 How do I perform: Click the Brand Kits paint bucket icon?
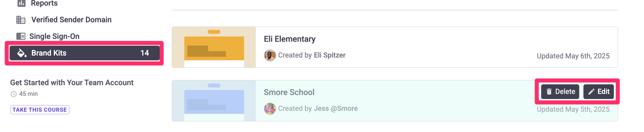tap(22, 53)
